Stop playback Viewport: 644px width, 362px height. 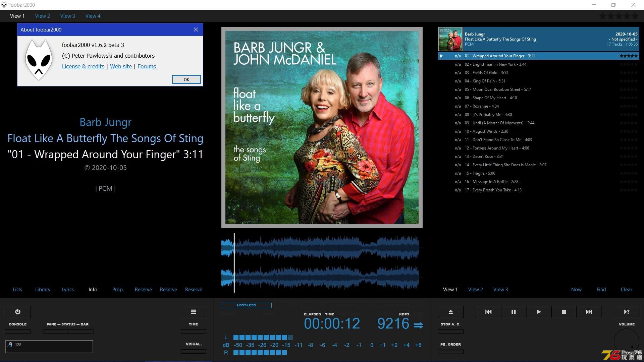(564, 312)
